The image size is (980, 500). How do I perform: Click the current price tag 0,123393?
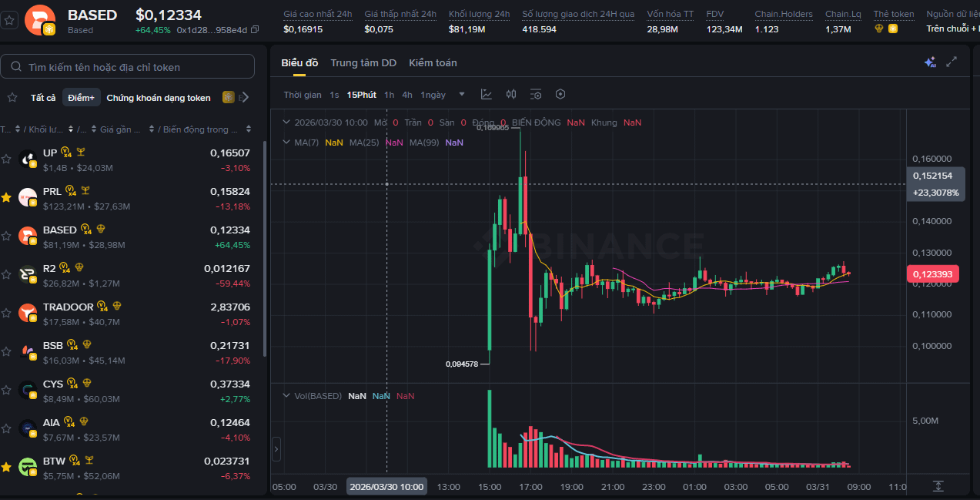(x=934, y=274)
